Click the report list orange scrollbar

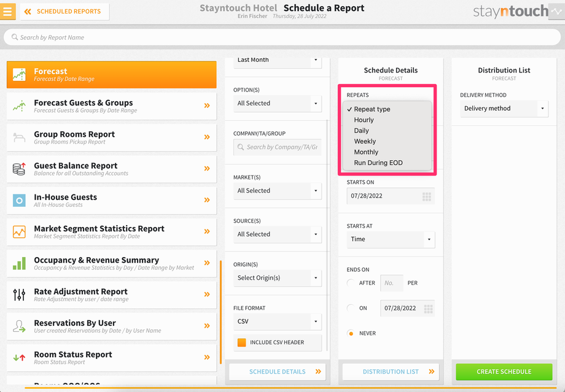point(220,312)
